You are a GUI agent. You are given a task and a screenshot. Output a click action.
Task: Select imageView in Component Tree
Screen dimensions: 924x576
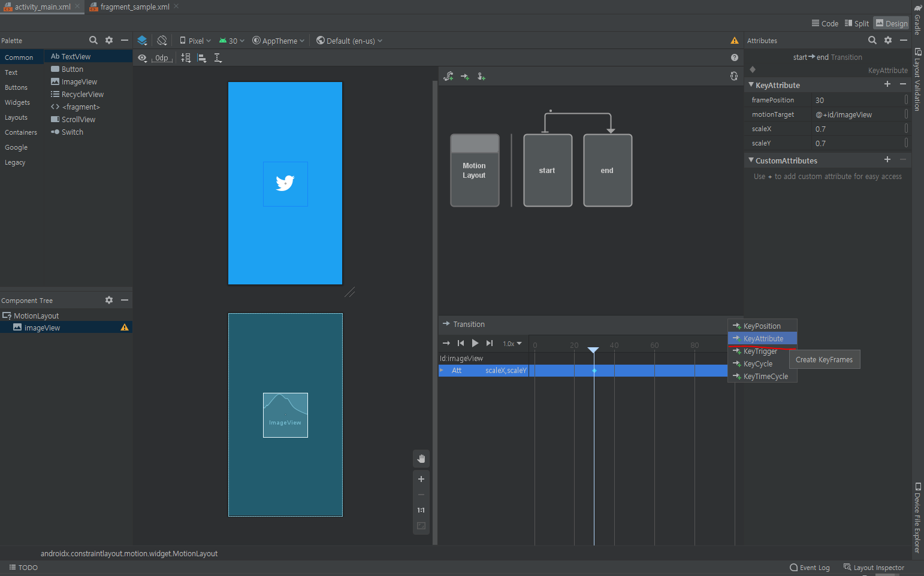[x=66, y=328]
